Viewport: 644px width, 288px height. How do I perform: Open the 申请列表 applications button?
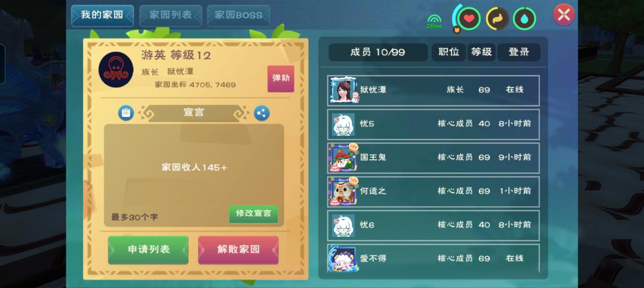[148, 250]
